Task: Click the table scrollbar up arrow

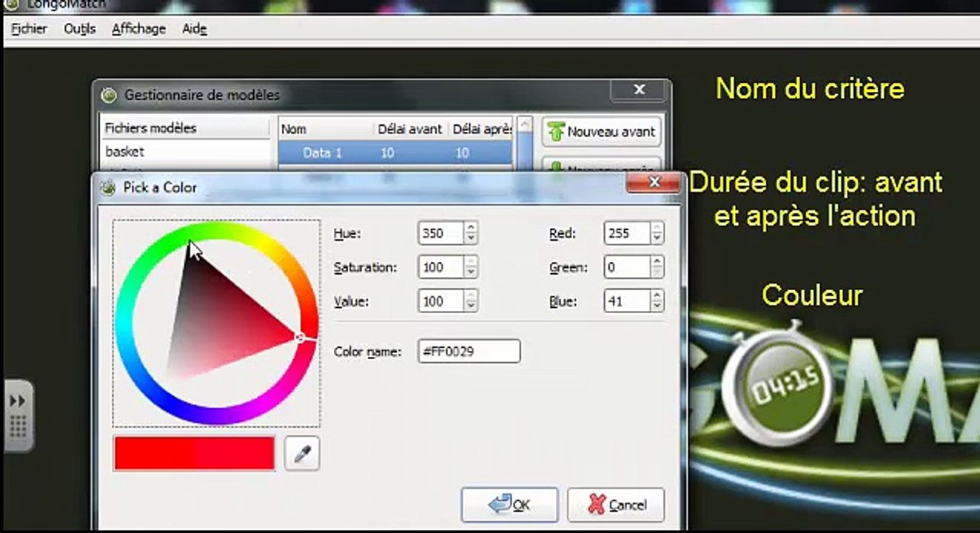Action: pyautogui.click(x=525, y=124)
